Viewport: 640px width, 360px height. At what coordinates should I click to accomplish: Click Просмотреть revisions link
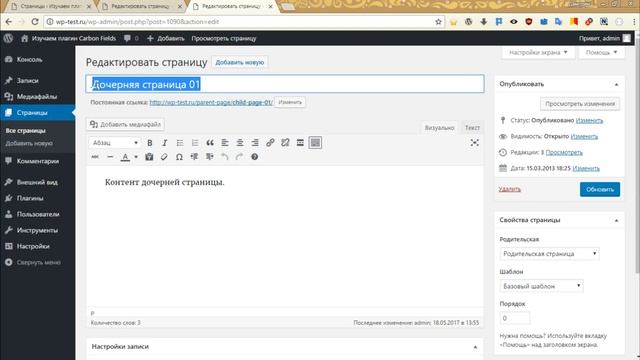click(x=564, y=152)
